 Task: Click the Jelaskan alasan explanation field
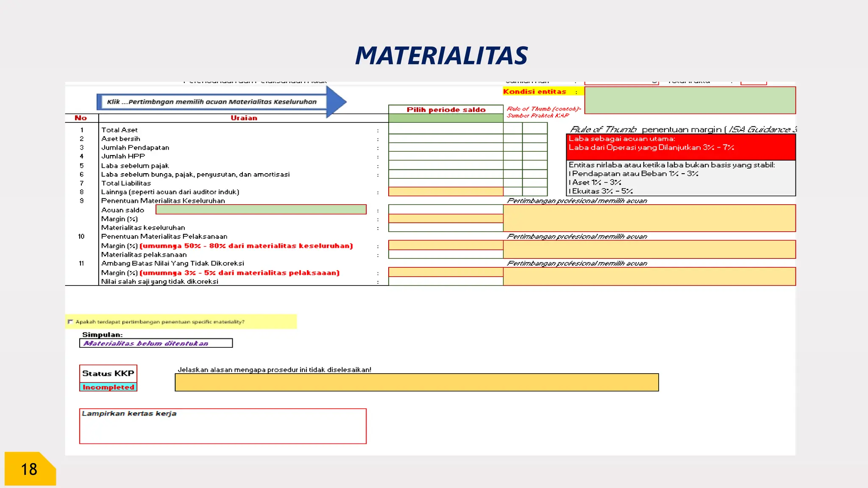[417, 383]
